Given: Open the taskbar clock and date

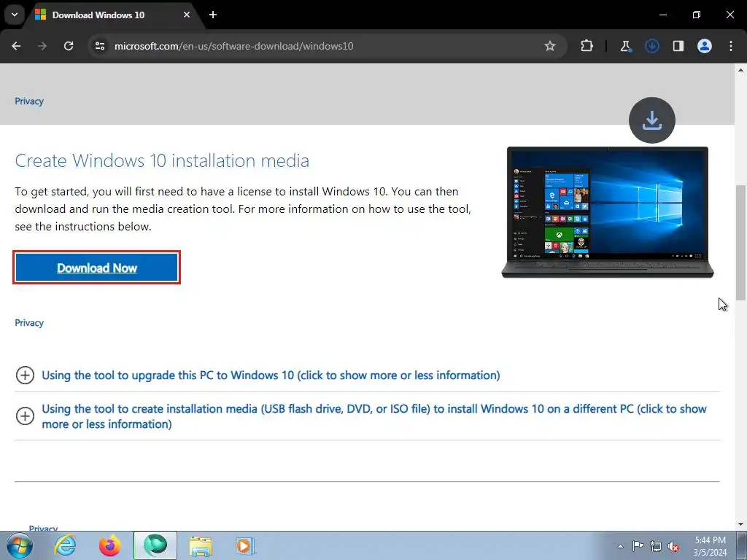Looking at the screenshot, I should pyautogui.click(x=710, y=545).
